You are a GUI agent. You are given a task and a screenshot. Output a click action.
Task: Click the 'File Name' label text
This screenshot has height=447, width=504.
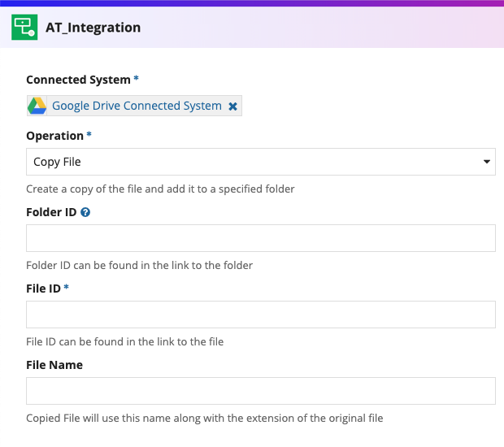(x=54, y=365)
